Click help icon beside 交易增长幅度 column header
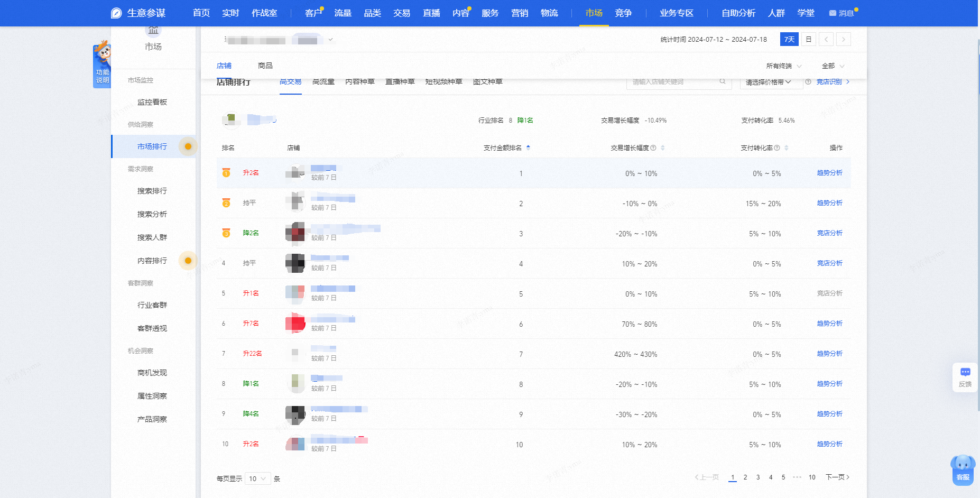 653,148
